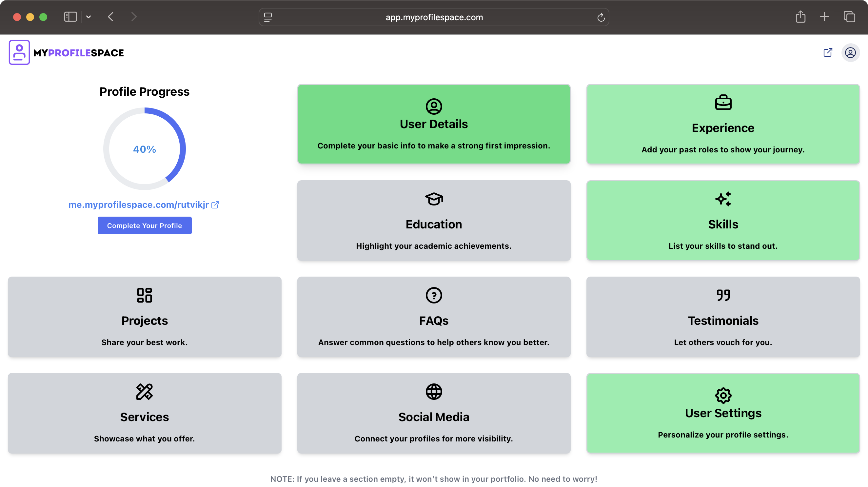This screenshot has width=868, height=487.
Task: Open portfolio via header external-link icon
Action: coord(828,52)
